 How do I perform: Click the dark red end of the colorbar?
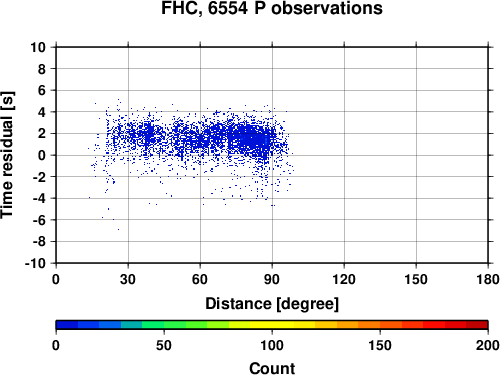click(477, 325)
